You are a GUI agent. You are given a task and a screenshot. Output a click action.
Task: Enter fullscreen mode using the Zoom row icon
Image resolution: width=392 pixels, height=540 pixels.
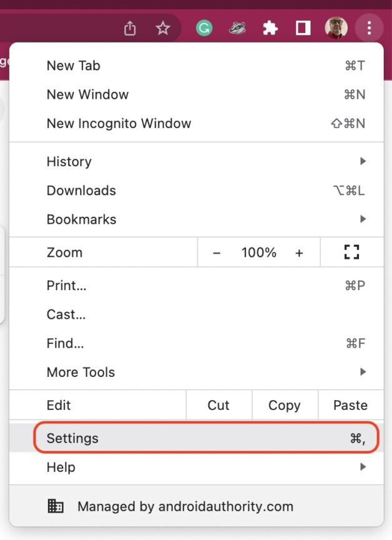pos(352,252)
